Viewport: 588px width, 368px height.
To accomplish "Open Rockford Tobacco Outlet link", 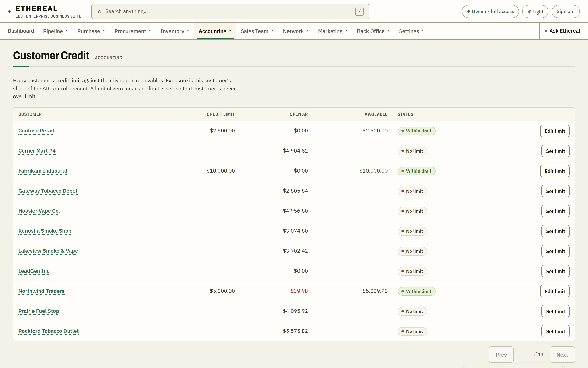I will point(49,331).
